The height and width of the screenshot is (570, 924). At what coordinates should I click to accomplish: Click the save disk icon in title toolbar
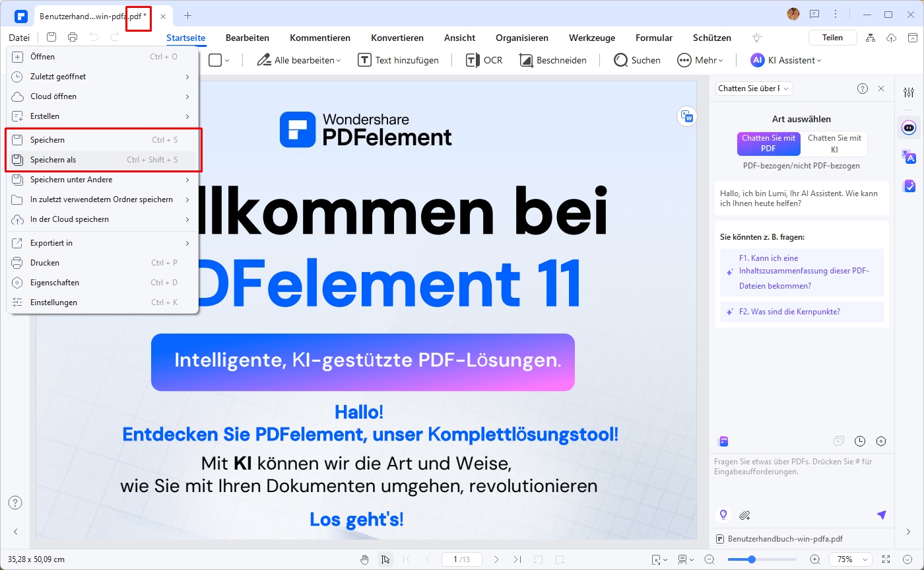(x=51, y=38)
